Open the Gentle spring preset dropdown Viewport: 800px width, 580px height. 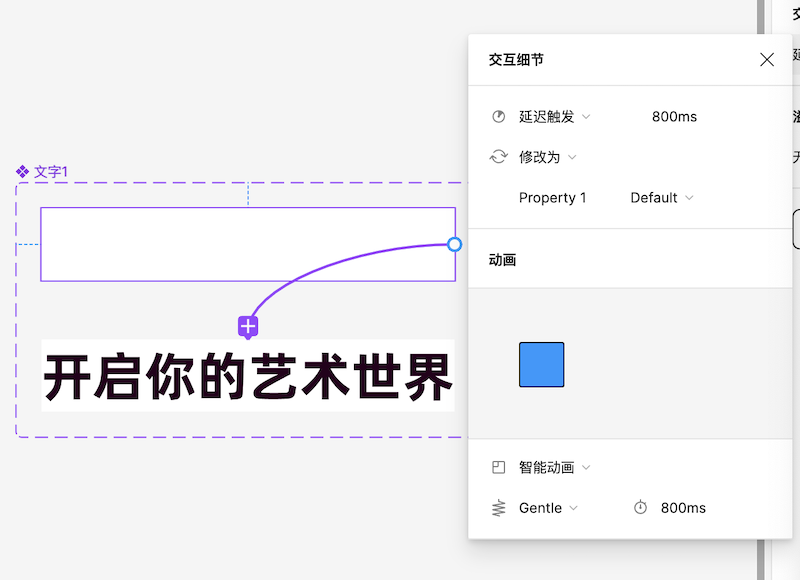pyautogui.click(x=547, y=508)
